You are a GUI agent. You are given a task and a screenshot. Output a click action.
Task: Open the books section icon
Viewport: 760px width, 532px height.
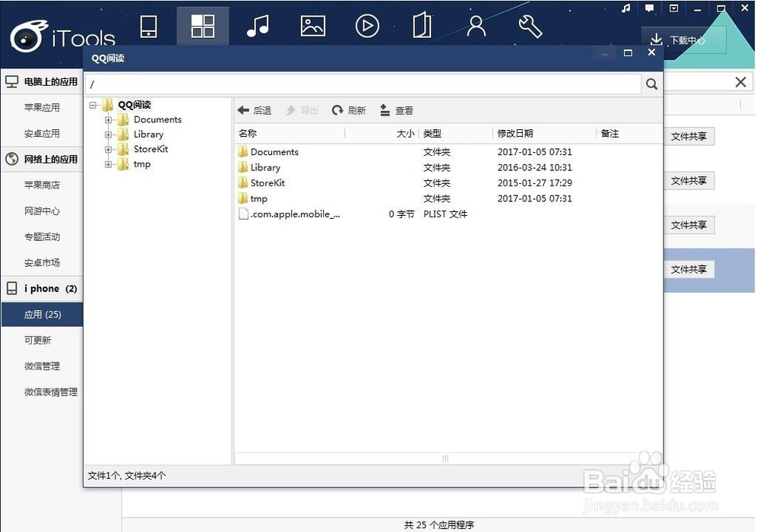[422, 25]
